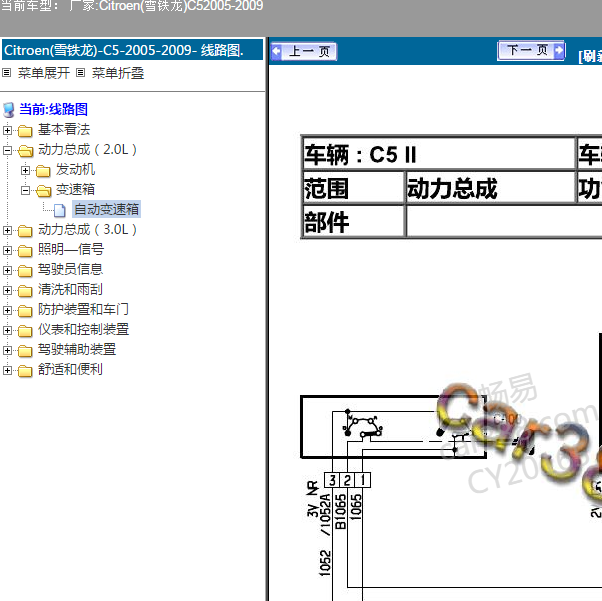The width and height of the screenshot is (602, 601).
Task: Click the 动力总成（3.0L） folder icon
Action: point(25,230)
